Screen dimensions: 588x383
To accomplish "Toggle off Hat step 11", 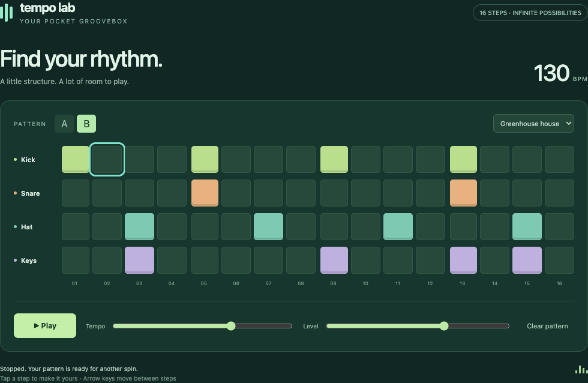I will click(398, 226).
